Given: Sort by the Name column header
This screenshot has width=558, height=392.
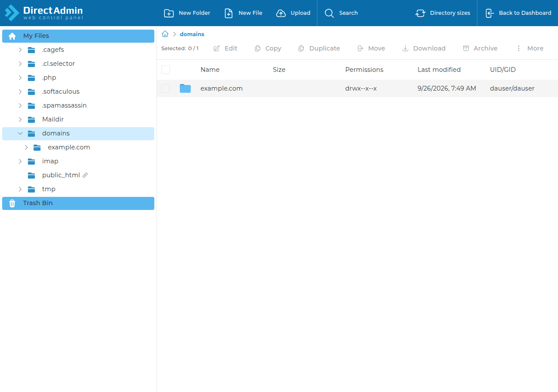Looking at the screenshot, I should coord(210,70).
